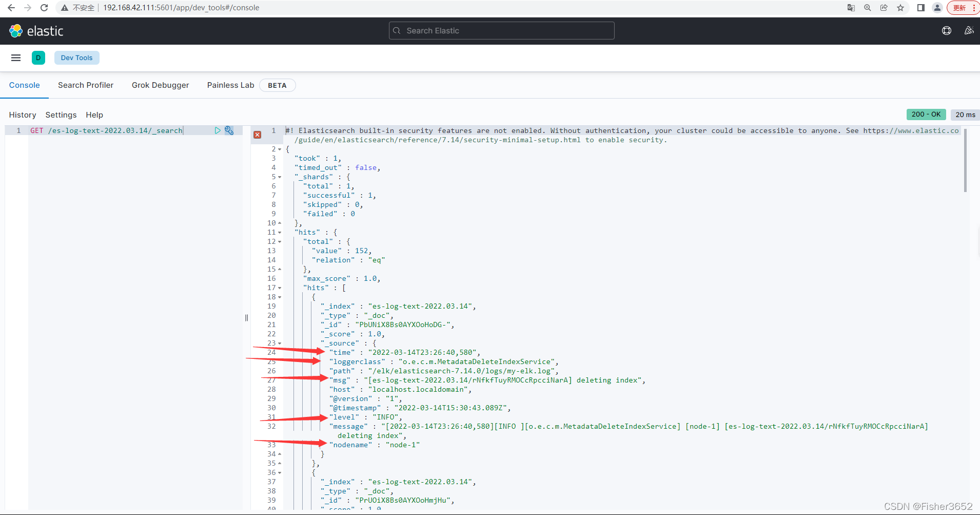Click the "_id" PbUNiX8Bs0AYXOoHoDG- line
Screen dimensions: 980x515
[x=387, y=325]
